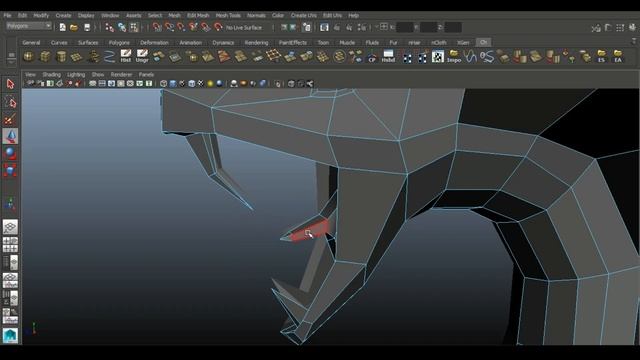Switch to single perspective view layout
Screen dimensions: 640x360
(x=10, y=227)
